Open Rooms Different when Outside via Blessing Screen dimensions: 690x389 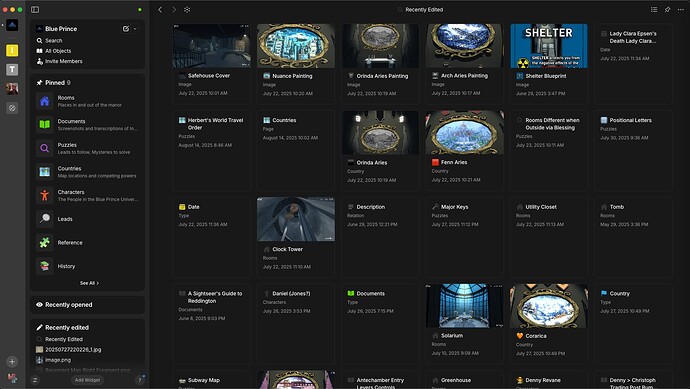(x=549, y=150)
